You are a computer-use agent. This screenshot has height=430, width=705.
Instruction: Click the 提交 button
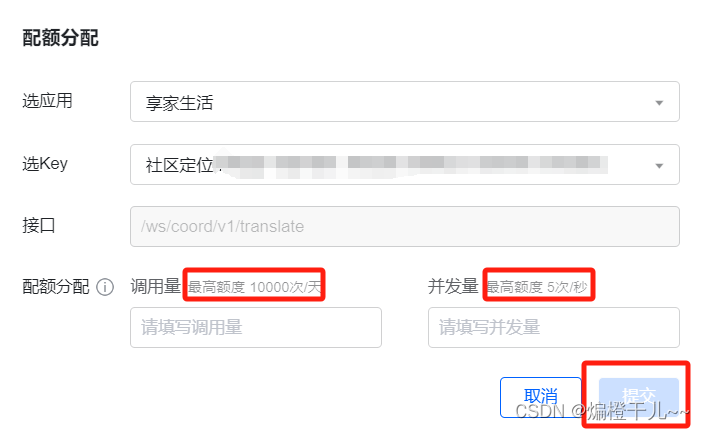(x=638, y=397)
